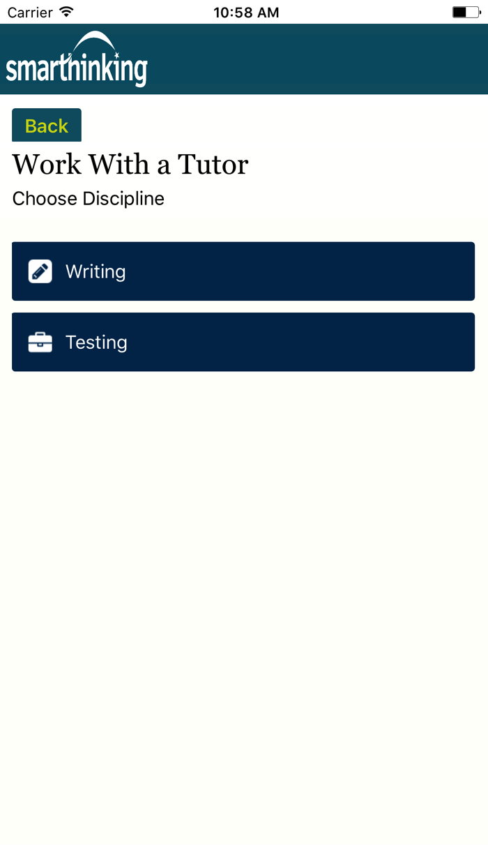Image resolution: width=488 pixels, height=868 pixels.
Task: Select the pencil icon for Writing
Action: 40,271
